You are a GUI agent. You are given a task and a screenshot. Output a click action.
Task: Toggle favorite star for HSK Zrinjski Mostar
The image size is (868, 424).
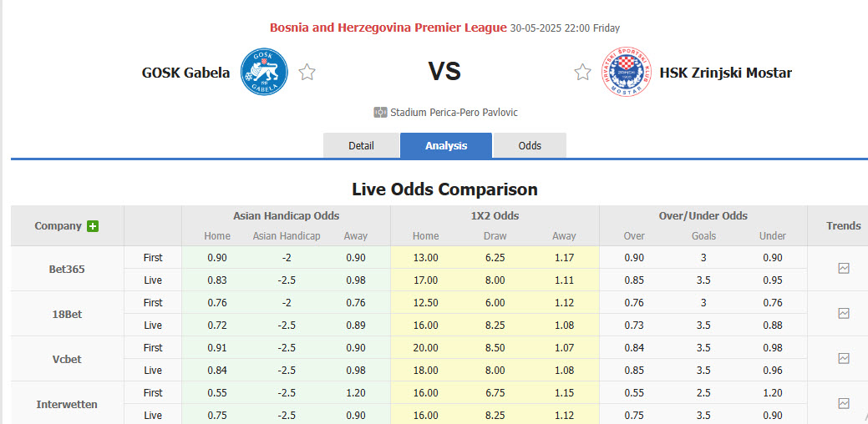click(x=582, y=73)
